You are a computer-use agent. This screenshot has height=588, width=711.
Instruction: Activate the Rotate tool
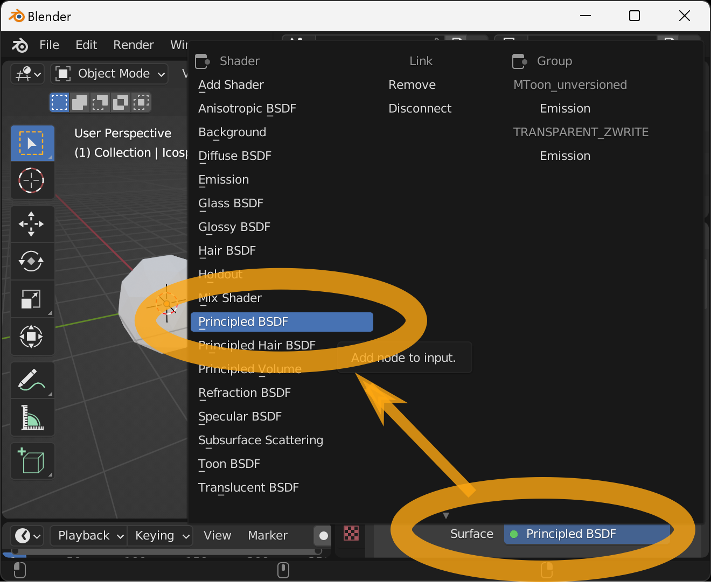click(32, 262)
